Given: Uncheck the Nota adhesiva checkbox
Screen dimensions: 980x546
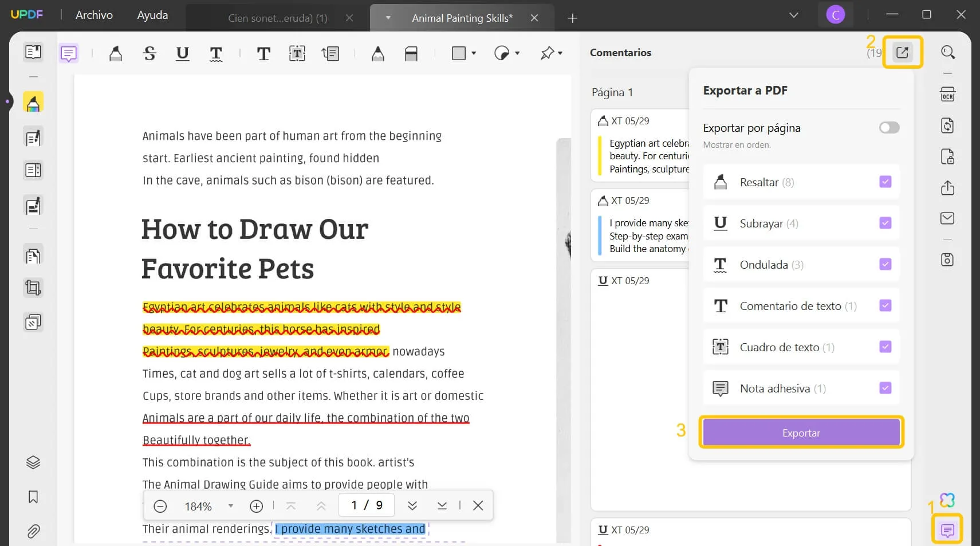Looking at the screenshot, I should pyautogui.click(x=885, y=388).
